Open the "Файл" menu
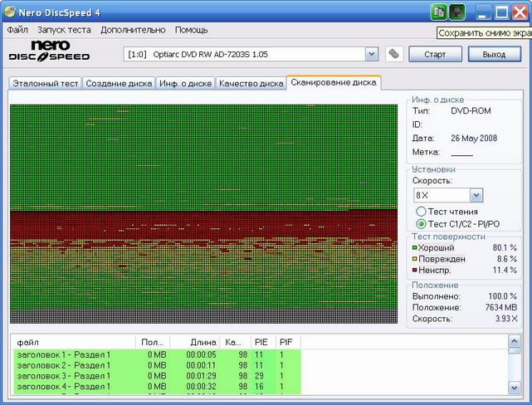 pyautogui.click(x=17, y=30)
